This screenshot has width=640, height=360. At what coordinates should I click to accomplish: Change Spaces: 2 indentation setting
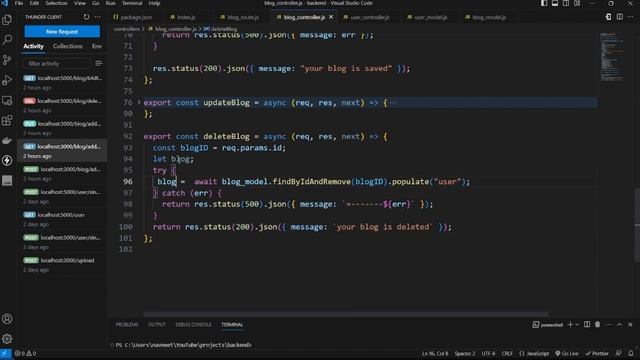pyautogui.click(x=465, y=353)
